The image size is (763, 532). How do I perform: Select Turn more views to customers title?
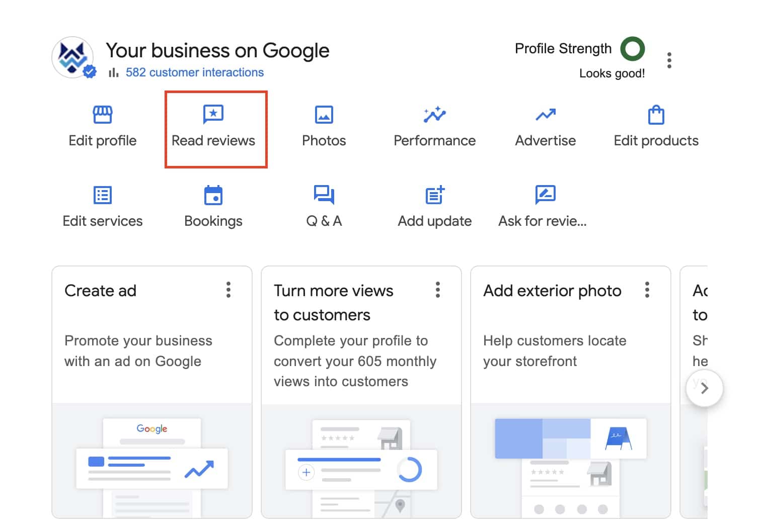[333, 303]
